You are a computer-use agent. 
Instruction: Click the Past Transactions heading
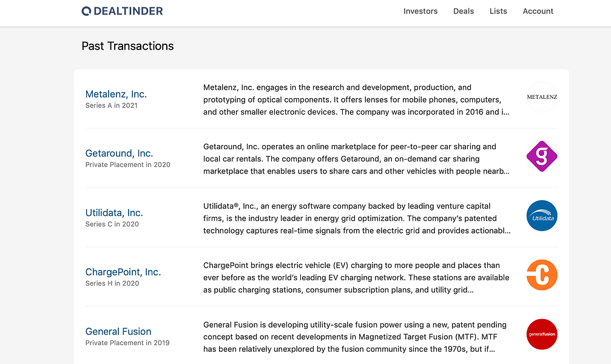[x=127, y=46]
